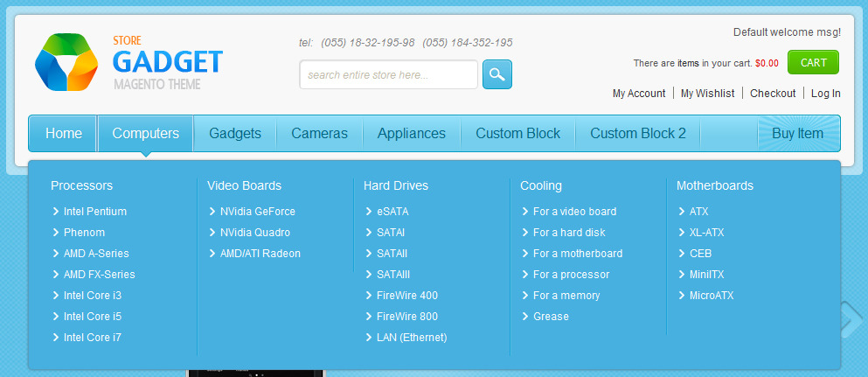Click the Log In link
The image size is (868, 377).
point(825,94)
